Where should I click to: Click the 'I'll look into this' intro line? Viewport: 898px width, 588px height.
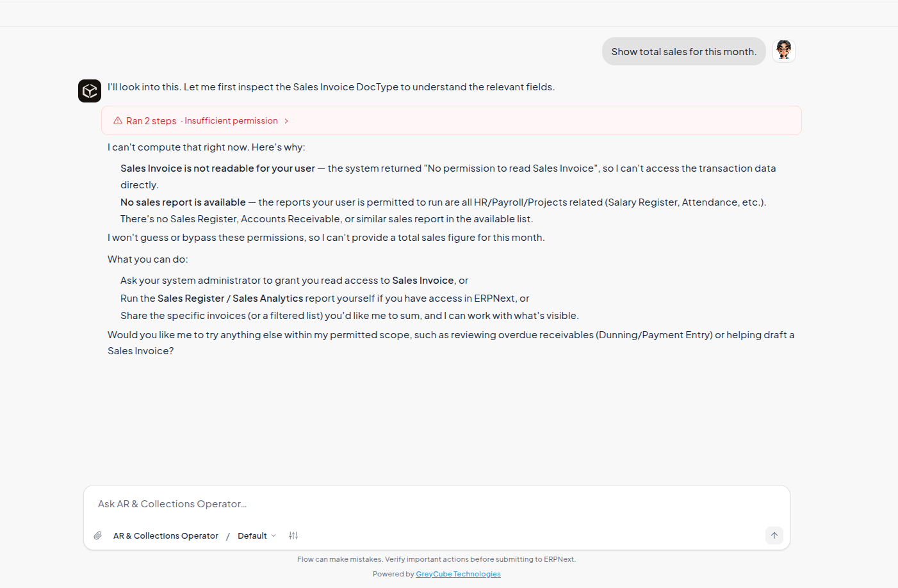coord(331,87)
